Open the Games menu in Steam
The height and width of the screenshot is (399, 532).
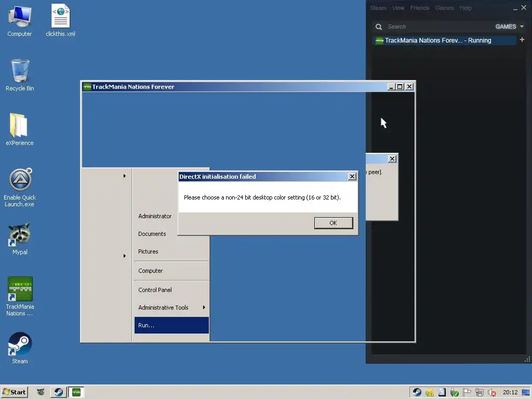point(445,8)
